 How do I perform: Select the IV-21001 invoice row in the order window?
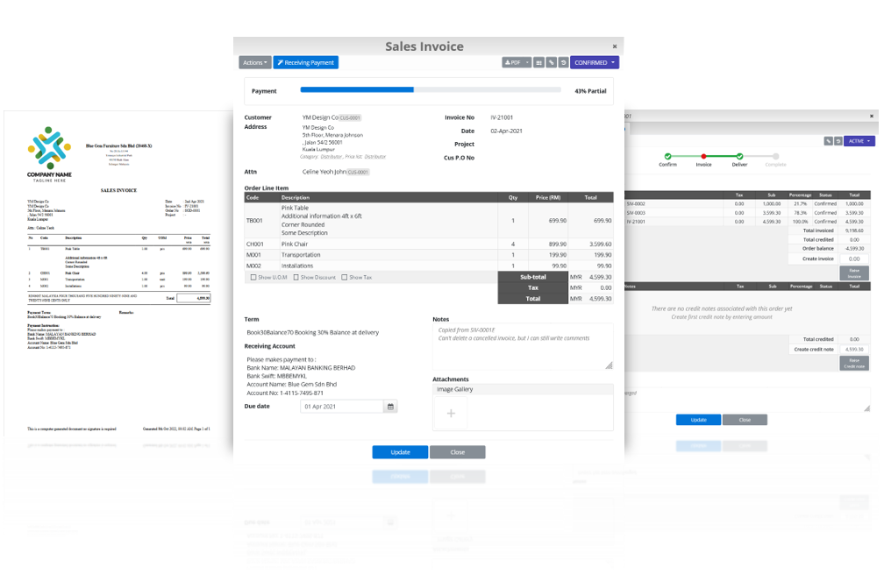tap(747, 222)
